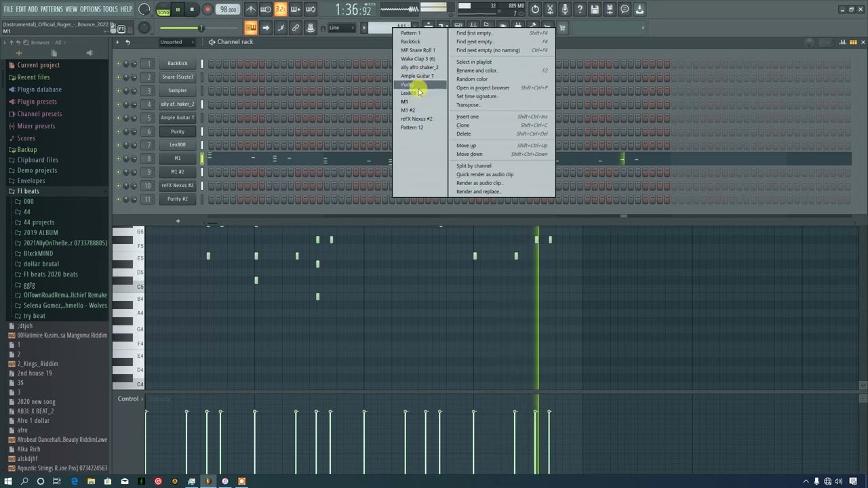Adjust the Sampler channel pan knob
Viewport: 868px width, 488px height.
125,91
